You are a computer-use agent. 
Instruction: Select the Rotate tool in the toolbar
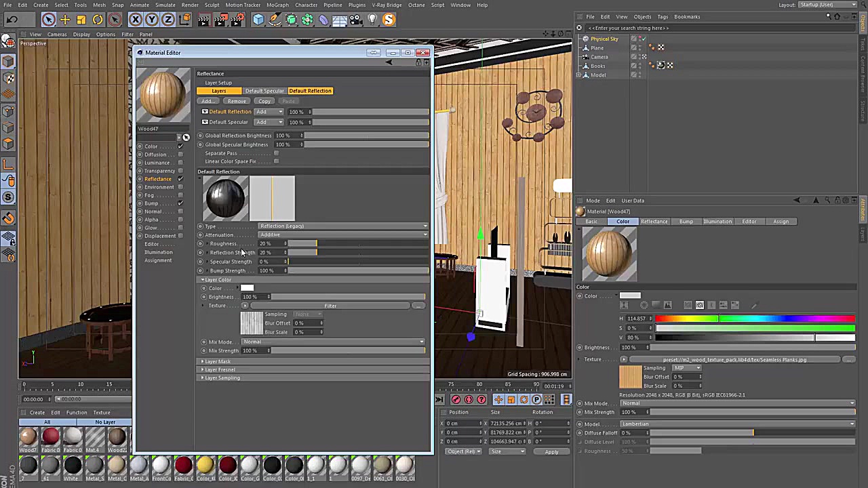(x=97, y=19)
